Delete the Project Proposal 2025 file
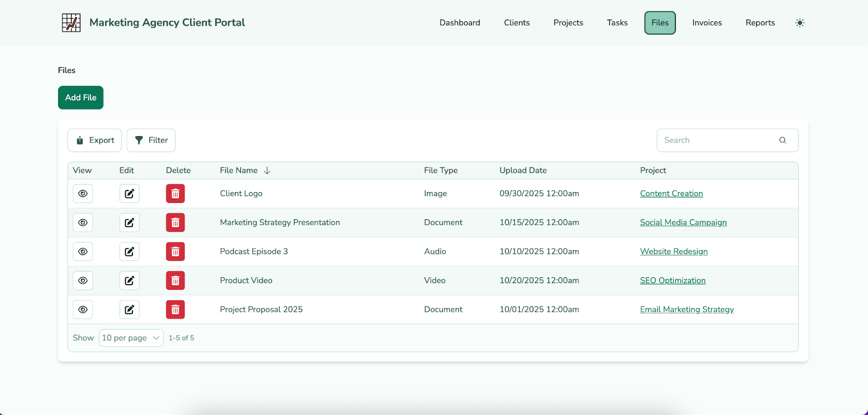868x415 pixels. tap(175, 310)
